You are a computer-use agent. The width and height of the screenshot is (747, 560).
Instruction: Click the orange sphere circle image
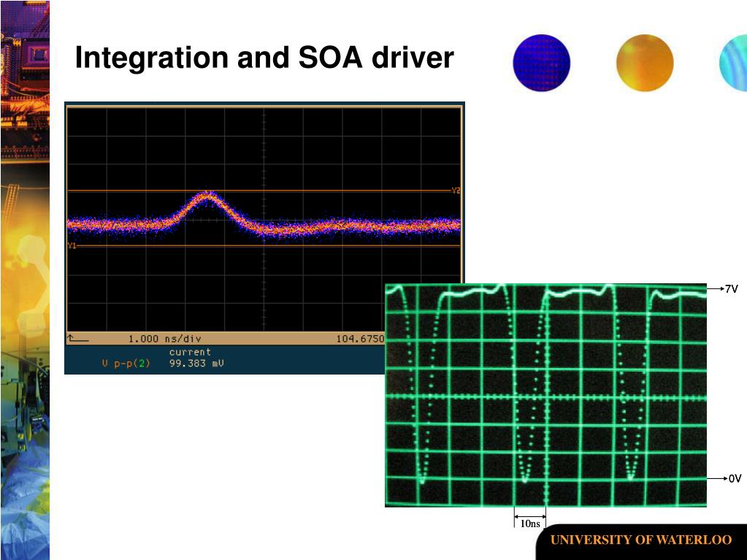[645, 62]
